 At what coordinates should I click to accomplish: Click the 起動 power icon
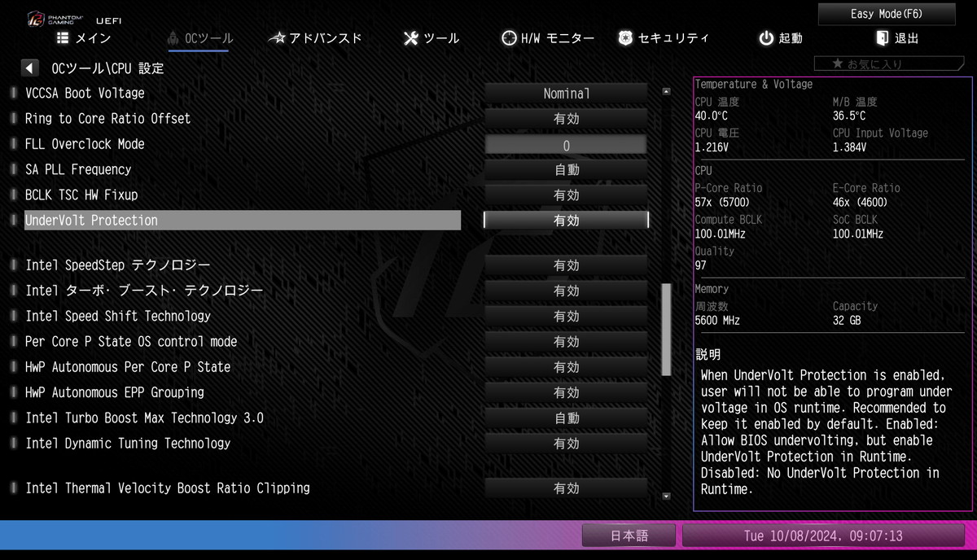[766, 38]
